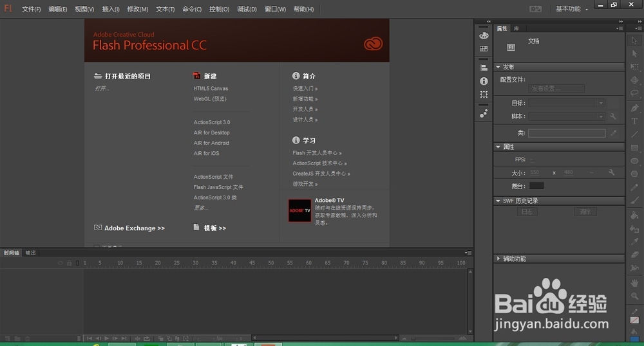Open the Transform panel icon
Viewport: 644px width, 346px height.
pos(484,95)
